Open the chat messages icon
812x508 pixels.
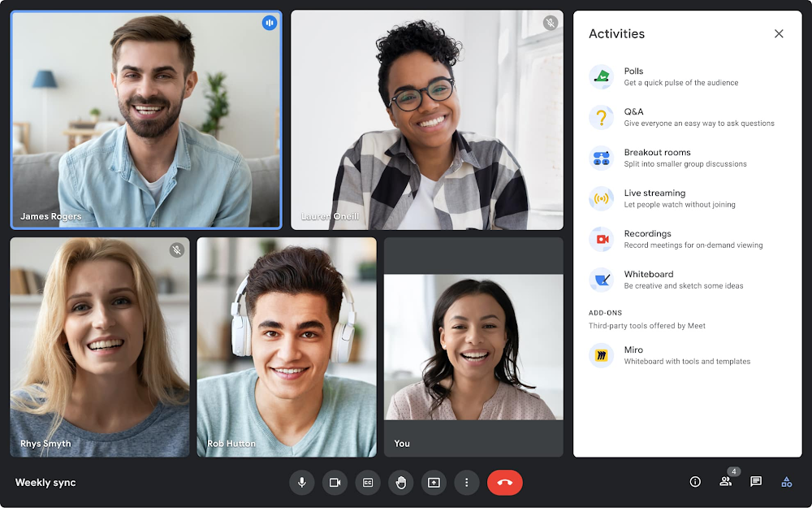coord(756,482)
